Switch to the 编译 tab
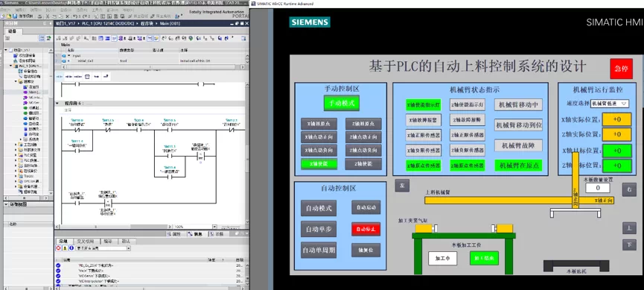The width and height of the screenshot is (644, 290). pos(108,241)
